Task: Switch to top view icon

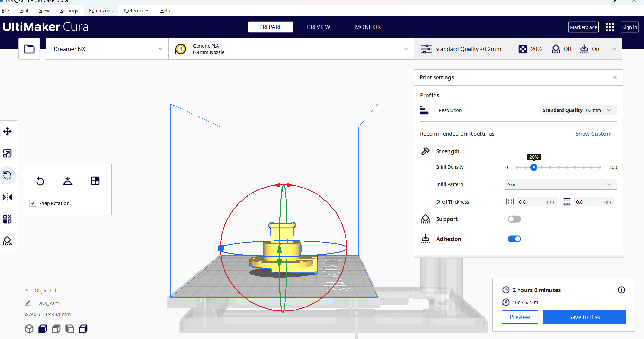Action: tap(56, 329)
